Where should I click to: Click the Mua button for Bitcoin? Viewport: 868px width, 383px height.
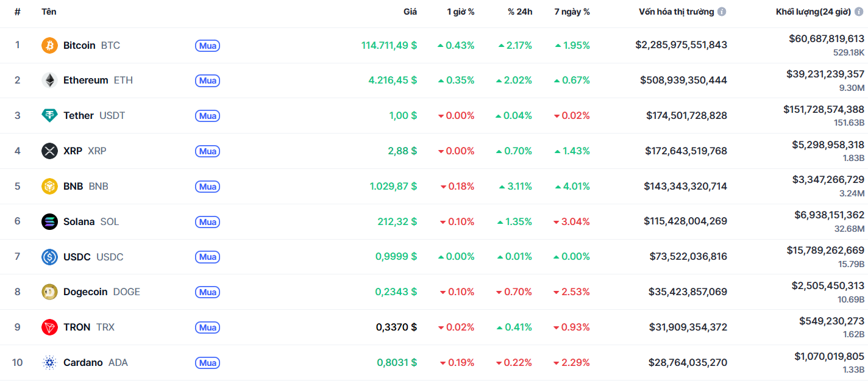click(207, 45)
